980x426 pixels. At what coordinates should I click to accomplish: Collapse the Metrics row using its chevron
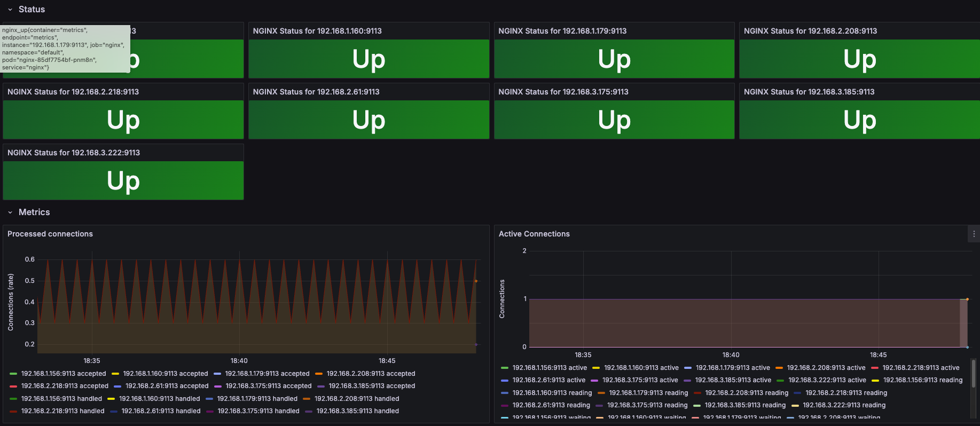click(10, 212)
